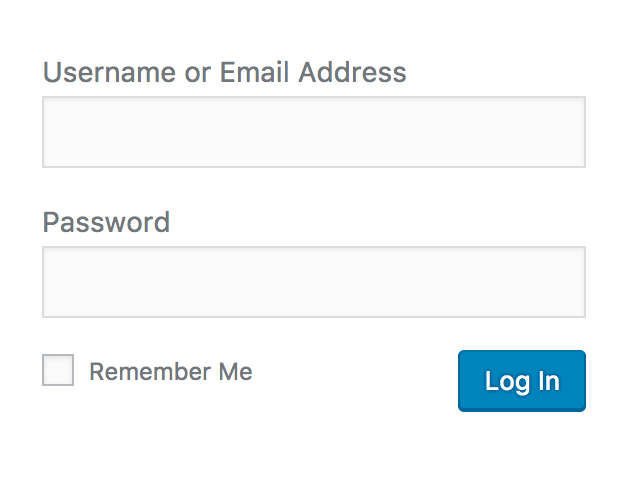Tick the box beside Remember Me
Image resolution: width=634 pixels, height=500 pixels.
58,371
